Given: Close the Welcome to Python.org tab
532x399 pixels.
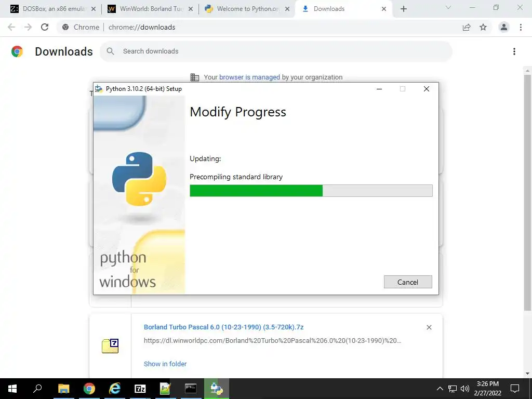Looking at the screenshot, I should pos(287,9).
